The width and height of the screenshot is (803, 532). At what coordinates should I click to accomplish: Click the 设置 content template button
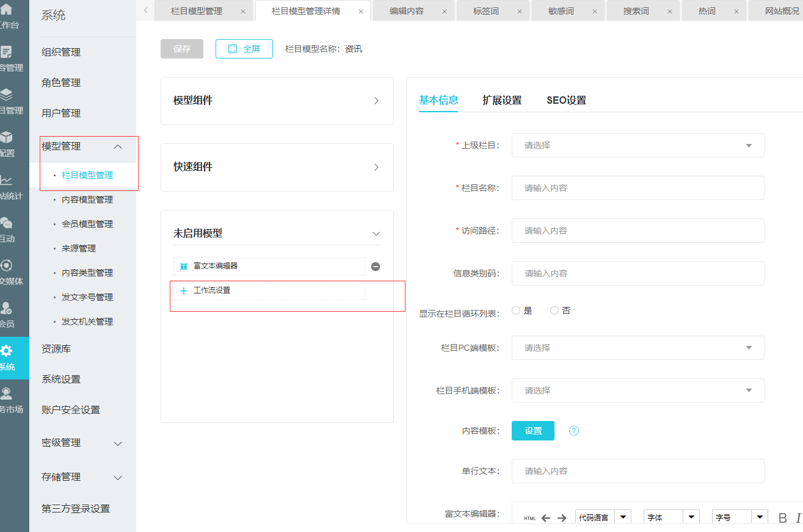point(532,431)
